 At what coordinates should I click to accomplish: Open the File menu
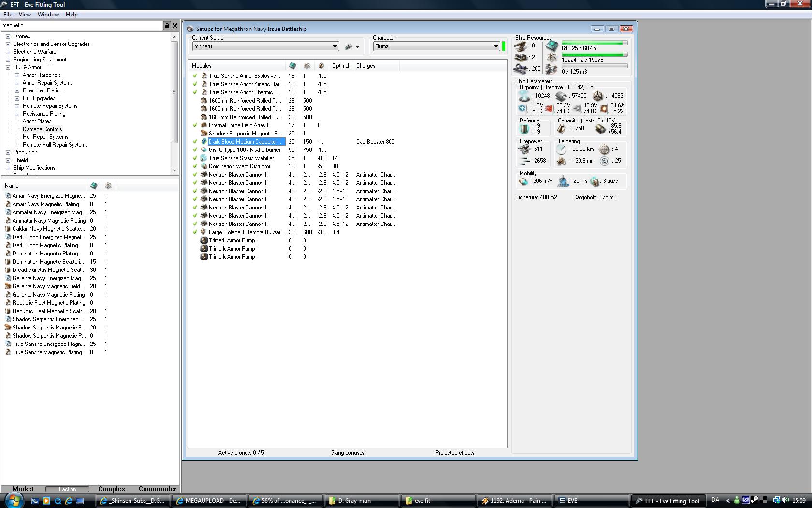[x=8, y=15]
